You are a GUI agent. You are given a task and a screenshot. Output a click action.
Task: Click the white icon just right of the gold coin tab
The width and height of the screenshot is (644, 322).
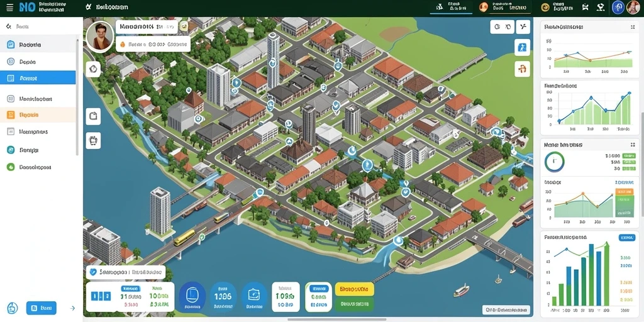pyautogui.click(x=586, y=7)
